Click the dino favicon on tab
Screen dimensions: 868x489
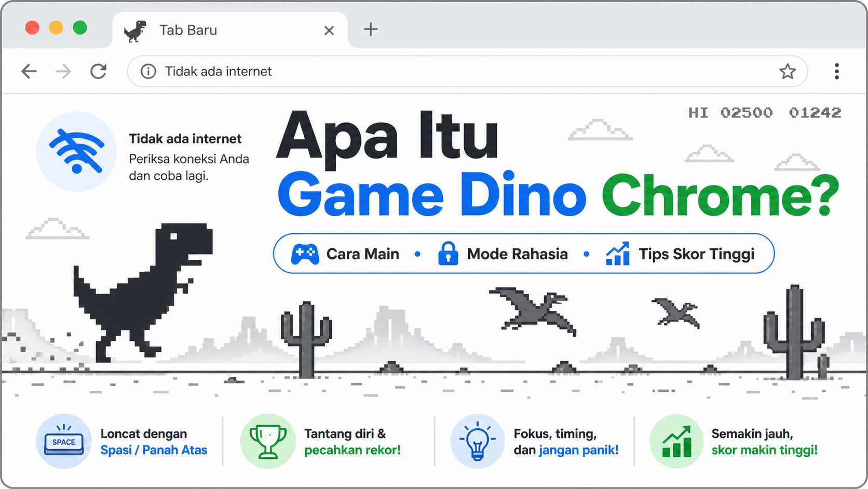pos(135,31)
